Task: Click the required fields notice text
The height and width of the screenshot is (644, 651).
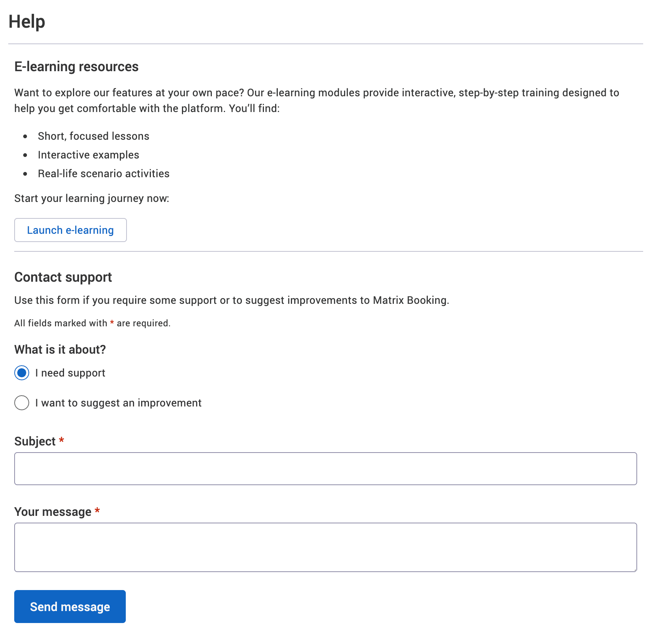Action: (x=92, y=323)
